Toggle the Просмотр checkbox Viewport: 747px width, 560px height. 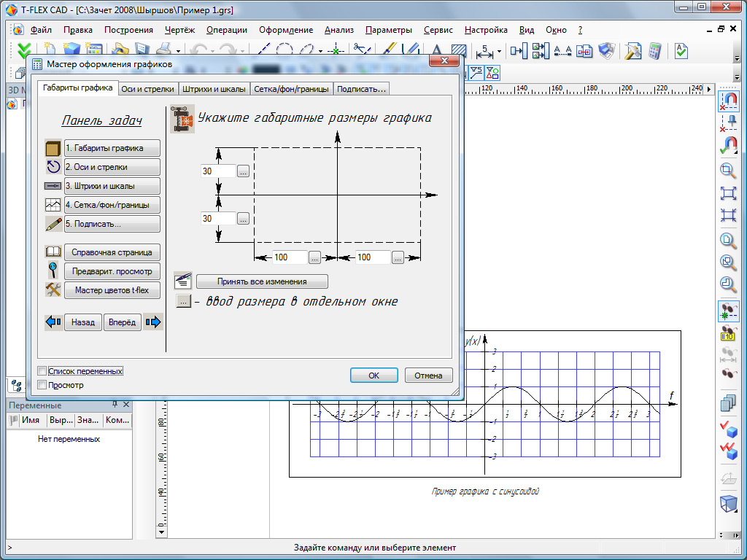[42, 385]
